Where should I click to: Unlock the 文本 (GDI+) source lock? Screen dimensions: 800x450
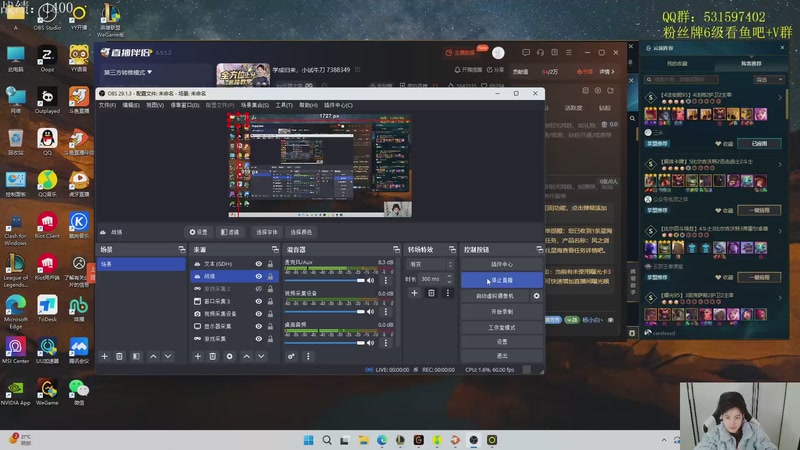click(x=270, y=264)
